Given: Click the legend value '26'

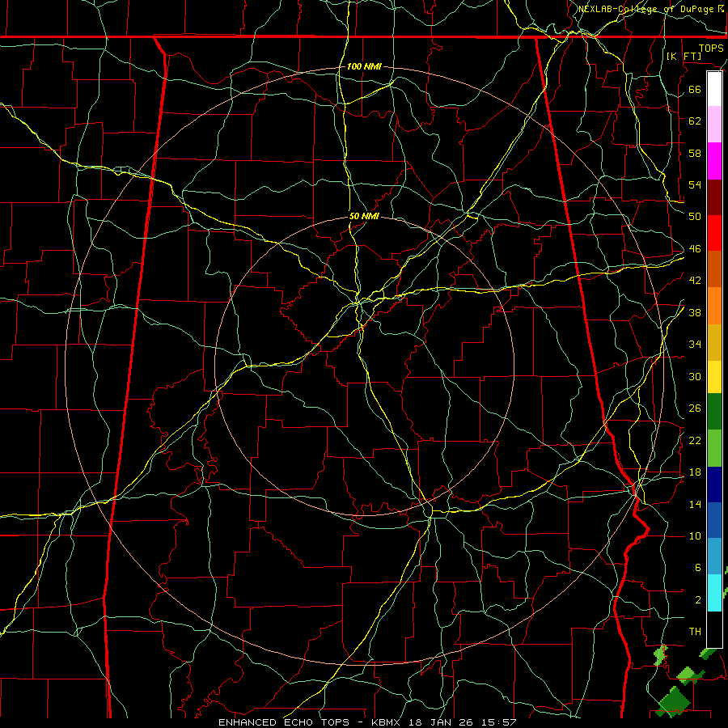Looking at the screenshot, I should click(695, 408).
